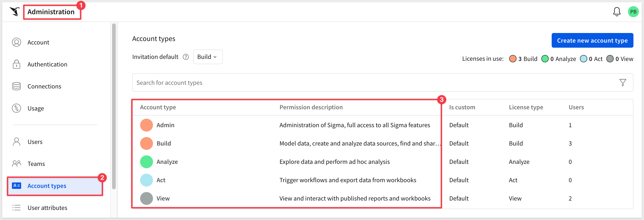Click the green Analyze license indicator
This screenshot has height=220, width=644.
[x=545, y=59]
